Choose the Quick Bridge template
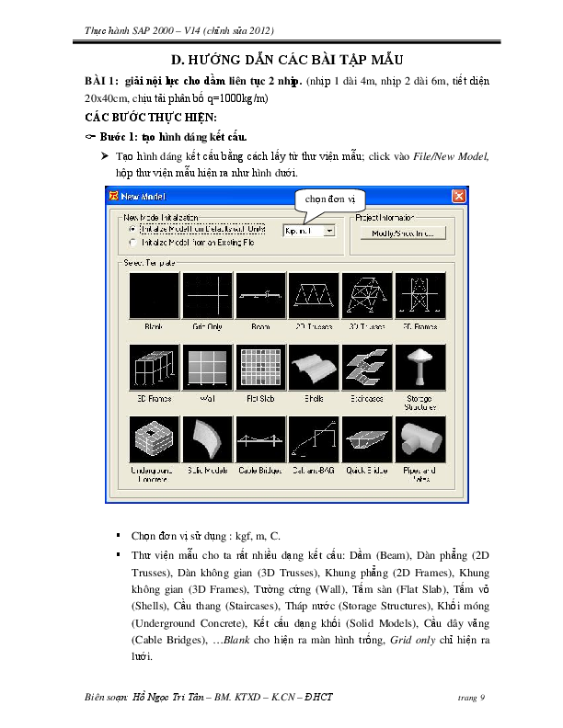The image size is (563, 728). (368, 441)
